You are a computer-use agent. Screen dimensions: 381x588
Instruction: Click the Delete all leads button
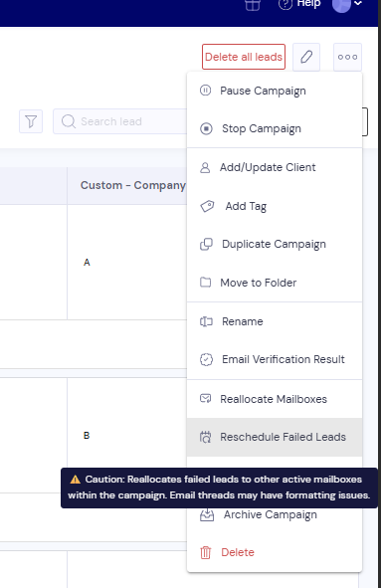[x=244, y=57]
